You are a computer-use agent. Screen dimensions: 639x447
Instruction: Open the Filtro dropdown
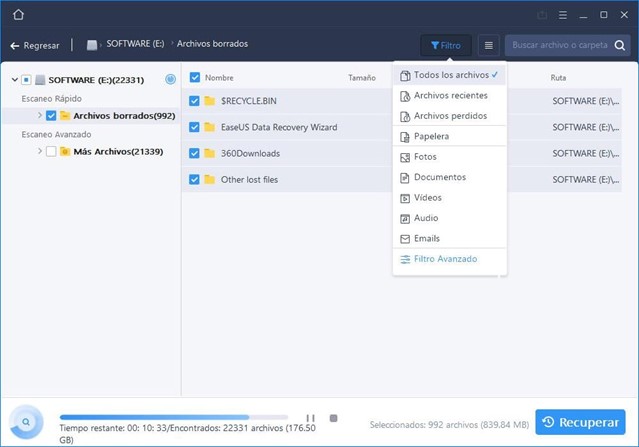pyautogui.click(x=446, y=45)
